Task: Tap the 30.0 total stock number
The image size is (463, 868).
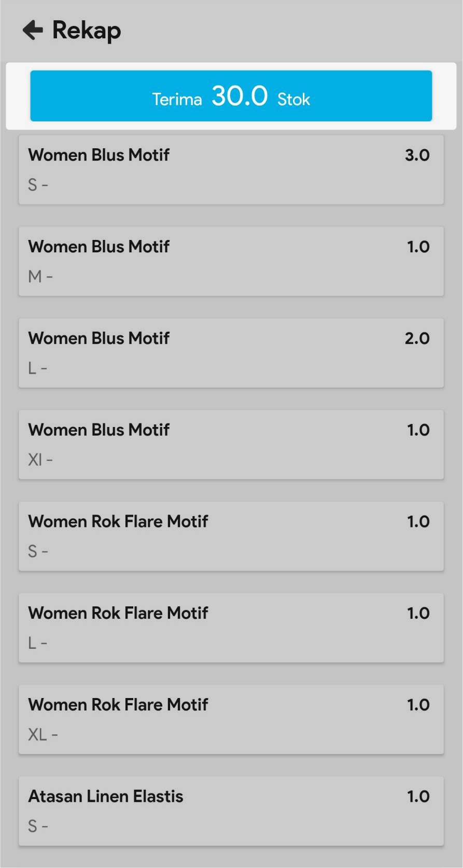Action: tap(240, 96)
